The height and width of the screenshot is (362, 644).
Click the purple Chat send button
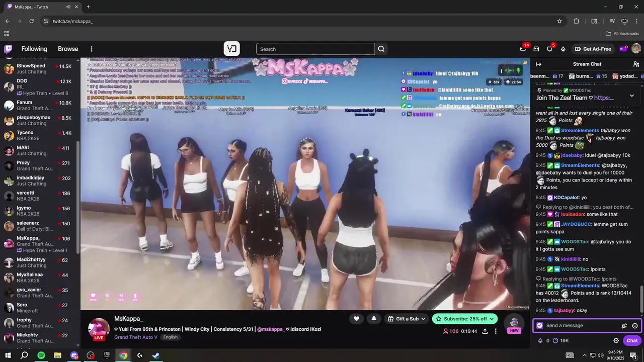click(x=632, y=340)
